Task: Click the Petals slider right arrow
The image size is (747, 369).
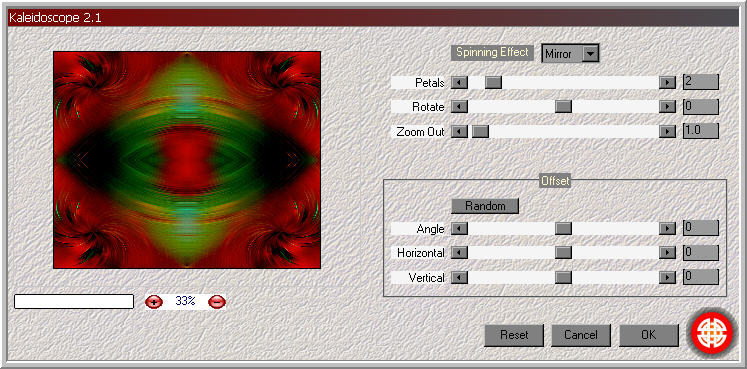Action: coord(667,82)
